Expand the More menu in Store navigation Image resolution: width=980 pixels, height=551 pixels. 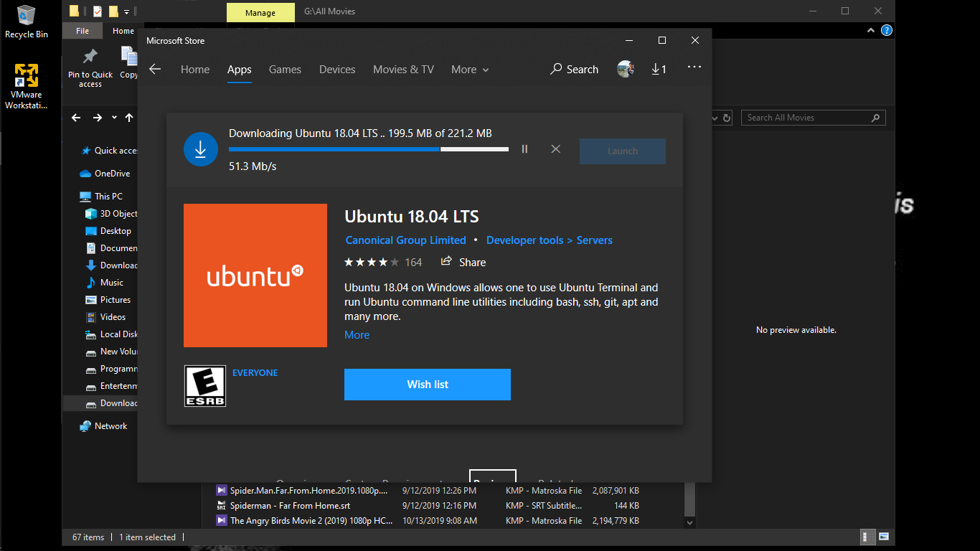point(469,69)
